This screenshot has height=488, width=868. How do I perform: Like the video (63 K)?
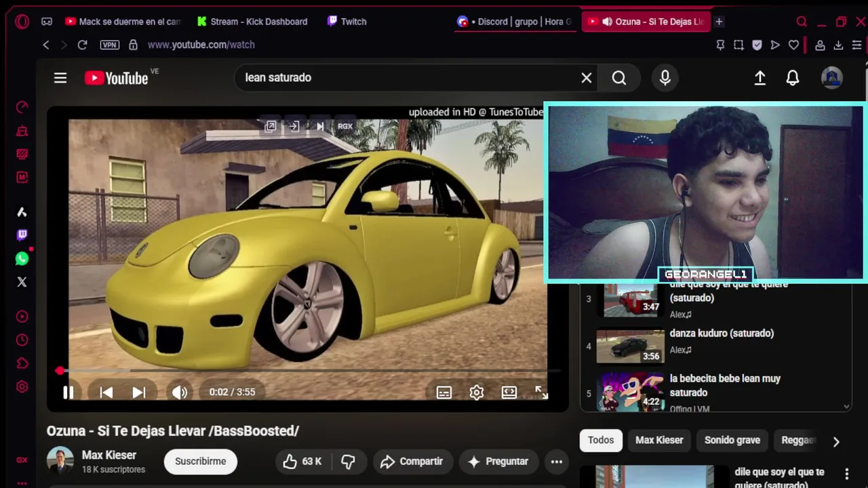[302, 462]
